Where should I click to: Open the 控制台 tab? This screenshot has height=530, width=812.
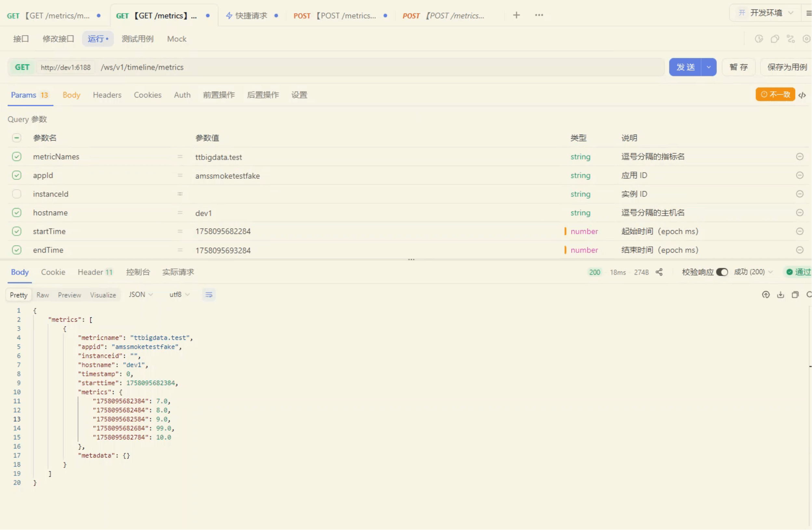(138, 272)
